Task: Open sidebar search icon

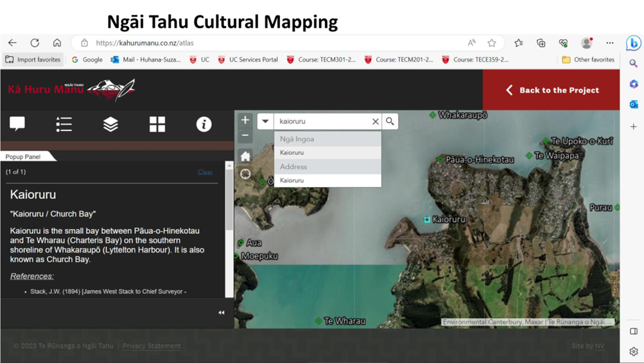Action: click(633, 64)
